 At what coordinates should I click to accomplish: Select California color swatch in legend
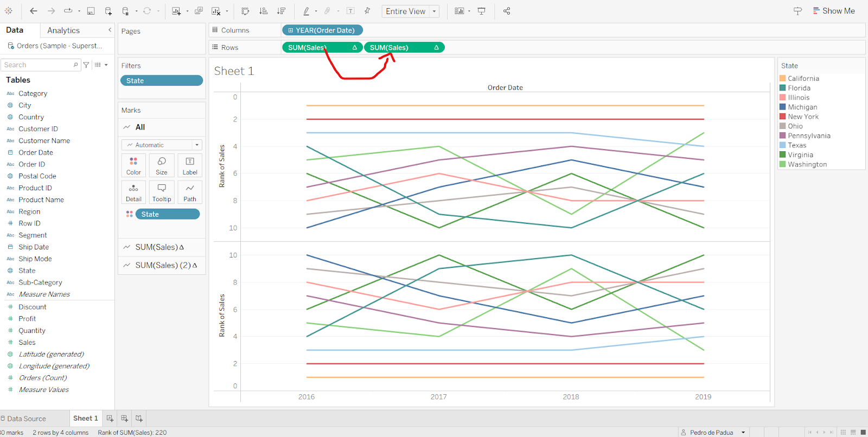pyautogui.click(x=783, y=79)
